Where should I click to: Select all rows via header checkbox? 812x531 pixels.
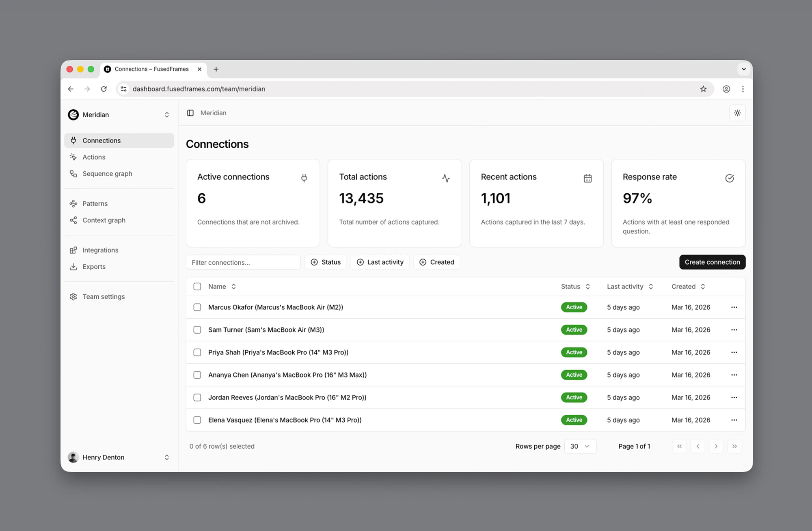click(x=197, y=287)
